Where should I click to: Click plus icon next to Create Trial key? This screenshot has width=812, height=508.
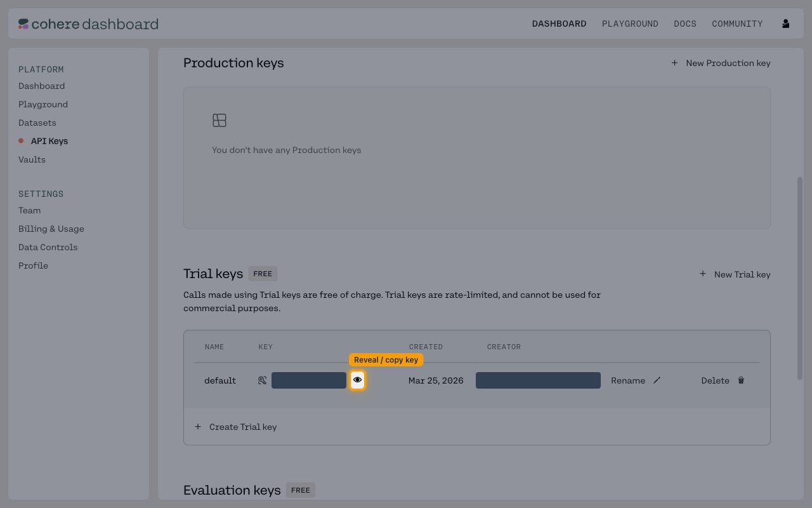[198, 427]
